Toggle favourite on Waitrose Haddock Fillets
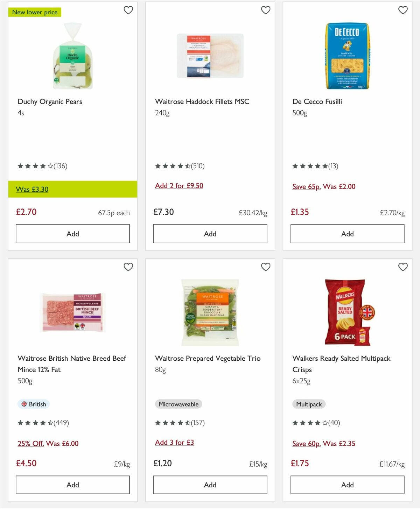This screenshot has height=509, width=420. click(x=266, y=10)
